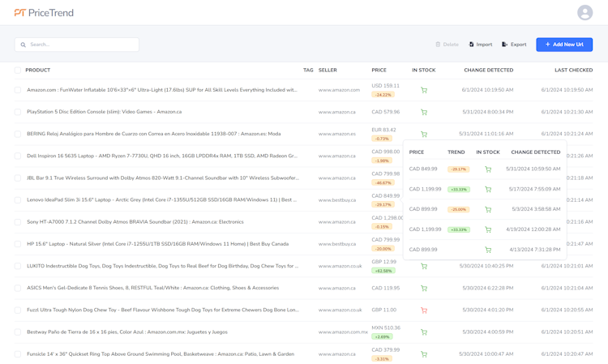
Task: Click the -46.67% badge on the JBL row
Action: [x=383, y=182]
